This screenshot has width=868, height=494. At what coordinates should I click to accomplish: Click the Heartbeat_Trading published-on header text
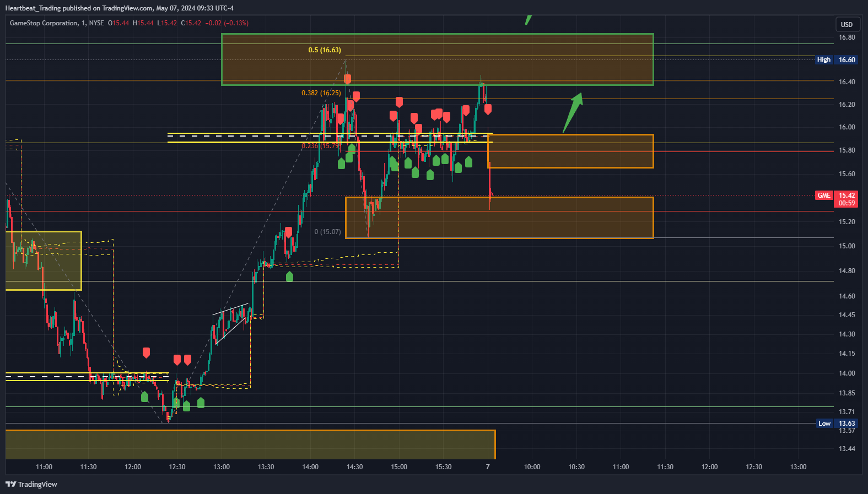[120, 8]
